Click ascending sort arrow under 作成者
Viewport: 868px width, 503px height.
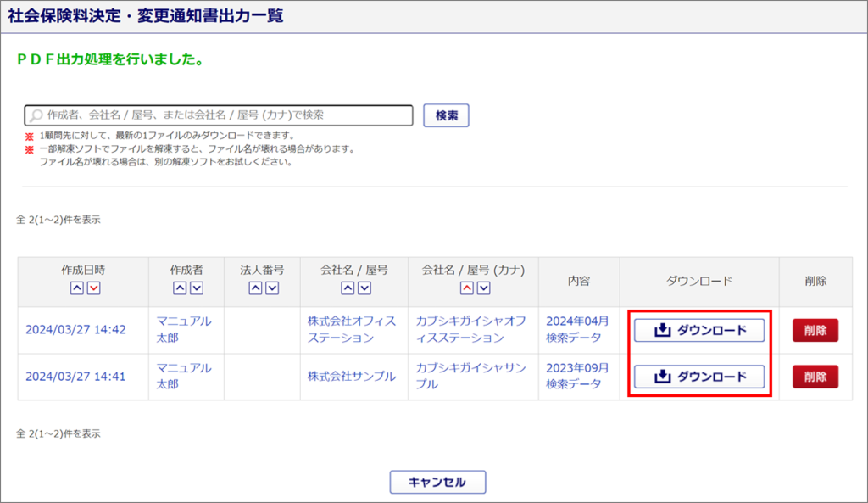point(180,288)
